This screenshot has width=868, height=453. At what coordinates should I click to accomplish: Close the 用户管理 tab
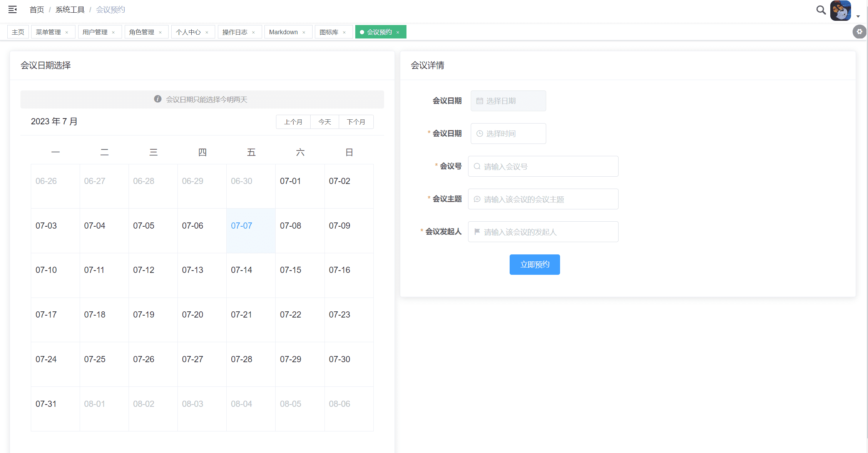pos(114,32)
